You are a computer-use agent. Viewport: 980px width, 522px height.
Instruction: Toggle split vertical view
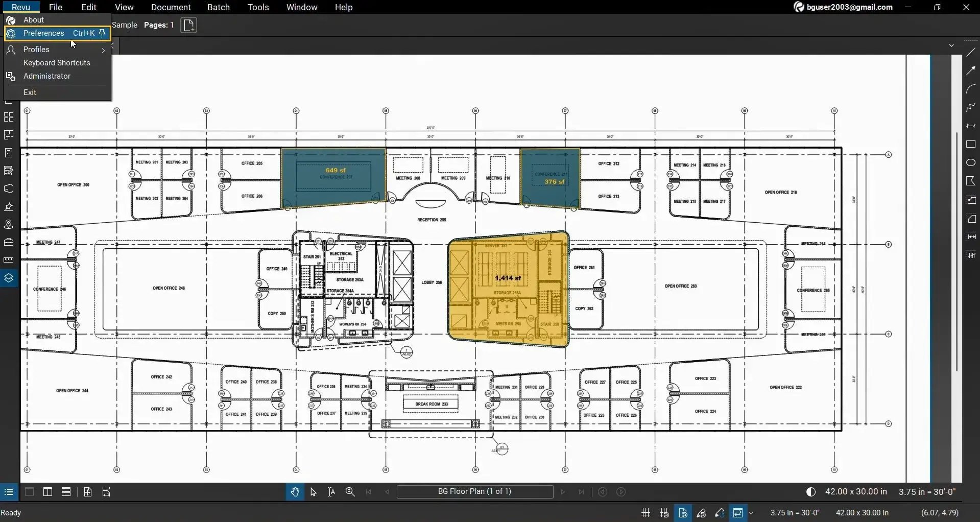point(47,492)
